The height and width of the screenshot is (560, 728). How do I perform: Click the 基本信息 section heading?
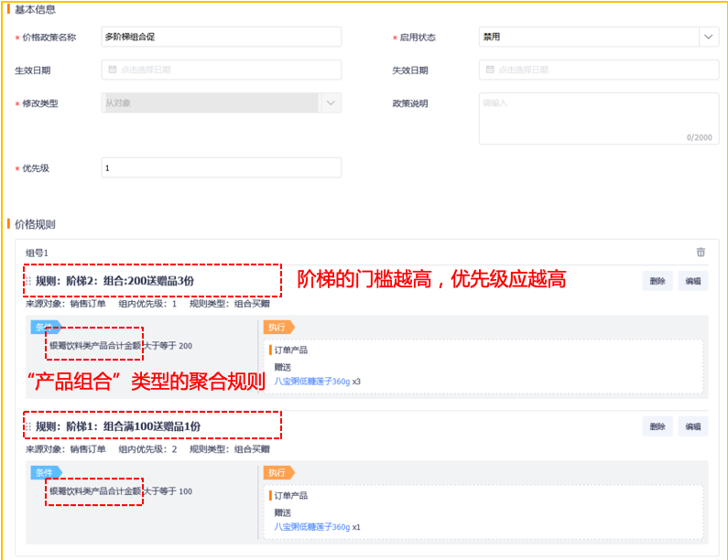click(35, 9)
